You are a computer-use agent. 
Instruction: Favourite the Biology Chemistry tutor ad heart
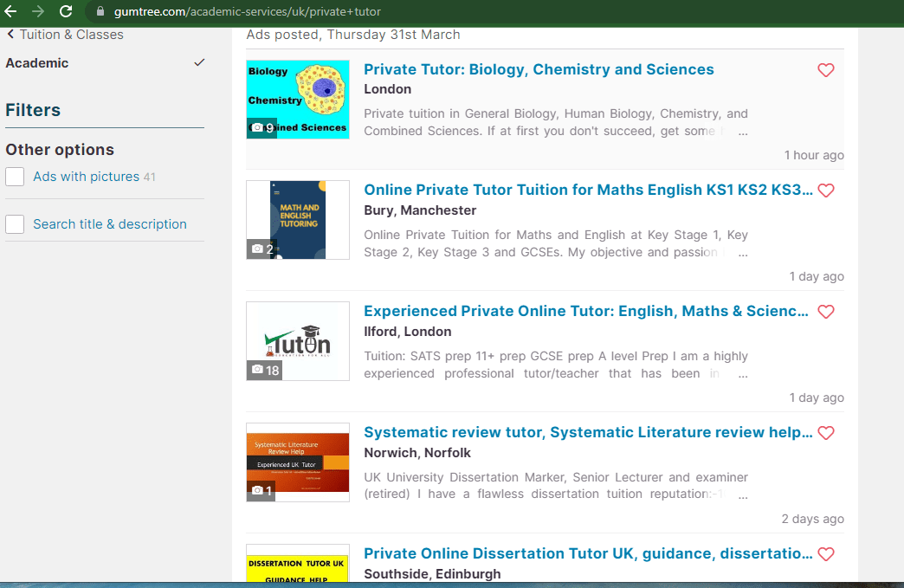pos(825,70)
